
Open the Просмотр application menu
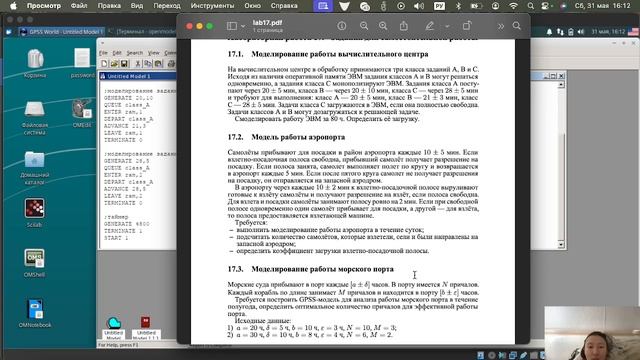(44, 6)
